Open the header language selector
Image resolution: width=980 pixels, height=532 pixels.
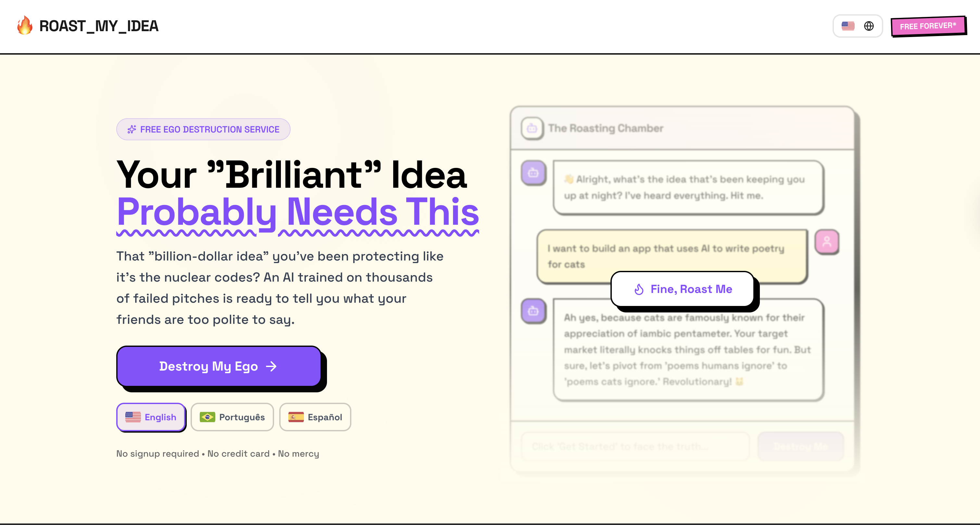858,26
